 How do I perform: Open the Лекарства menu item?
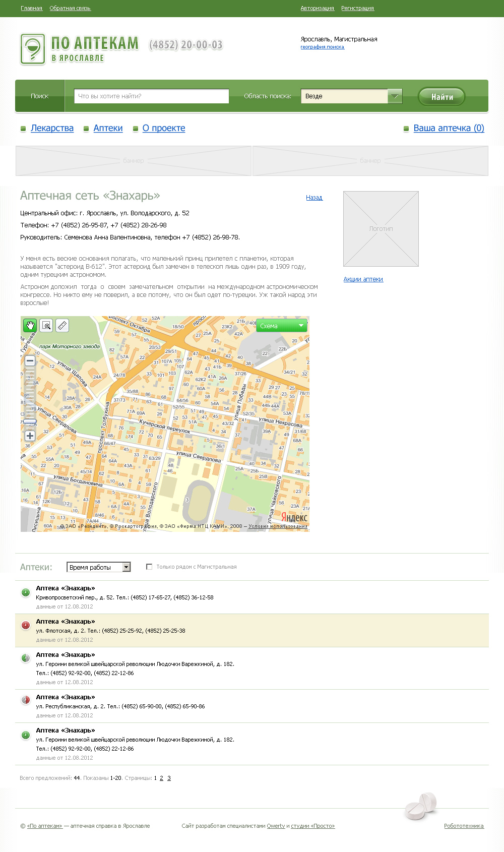point(52,128)
